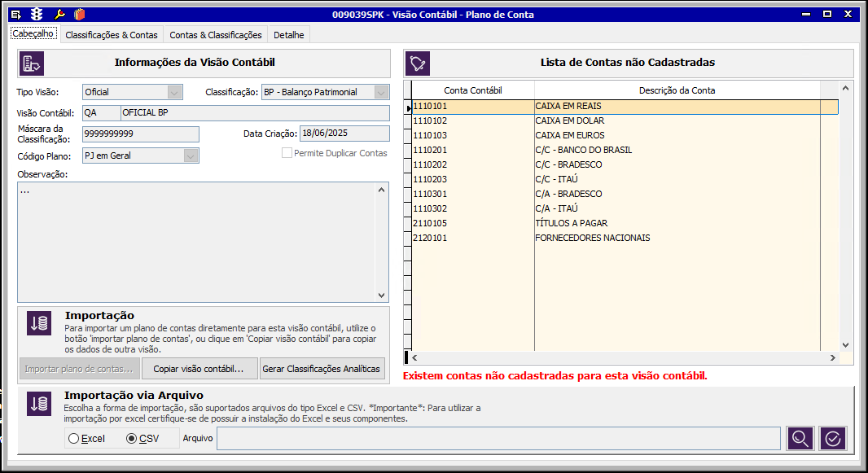Click the Observação scroll up arrow
Image resolution: width=868 pixels, height=473 pixels.
point(381,190)
